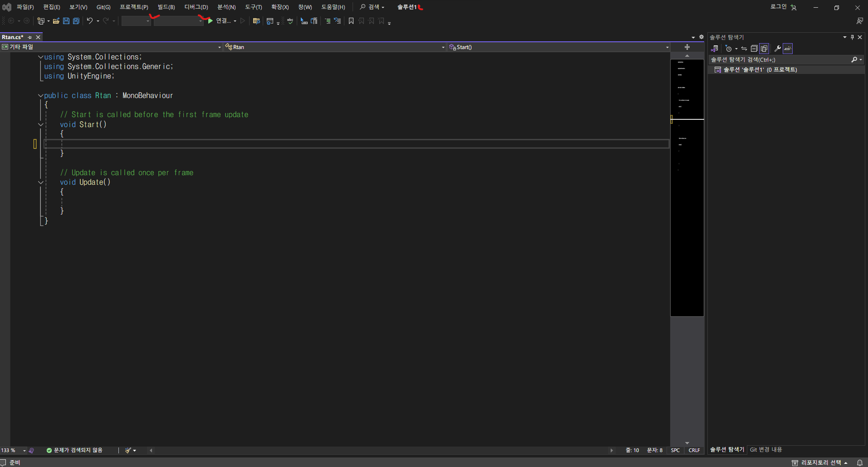868x467 pixels.
Task: Click the abc spell-check toolbar icon
Action: point(290,21)
